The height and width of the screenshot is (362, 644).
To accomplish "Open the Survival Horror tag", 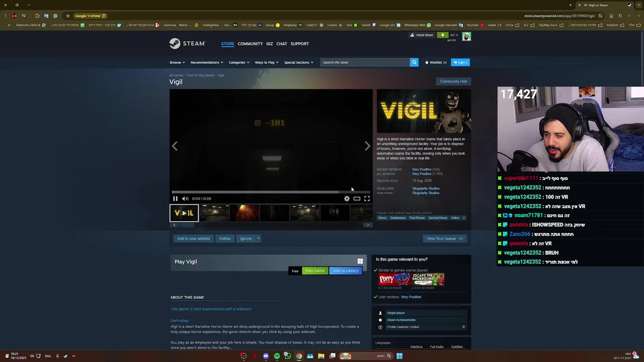I will [438, 218].
